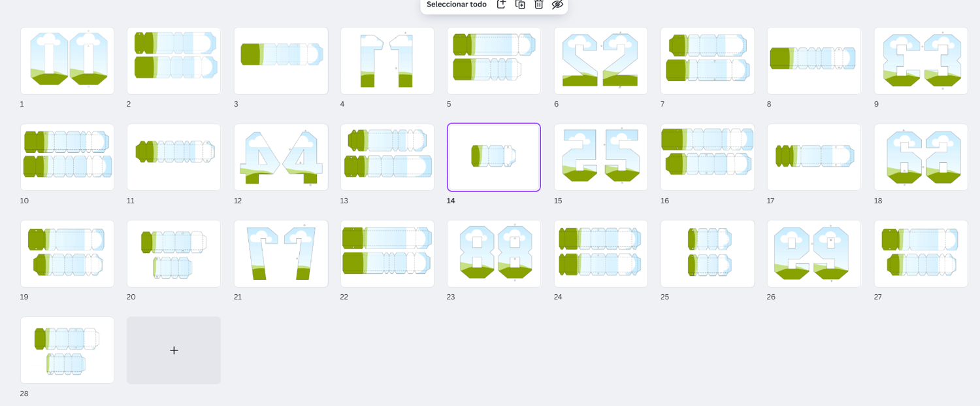Screen dimensions: 980x406
Task: Click the duplicate page icon
Action: point(520,4)
